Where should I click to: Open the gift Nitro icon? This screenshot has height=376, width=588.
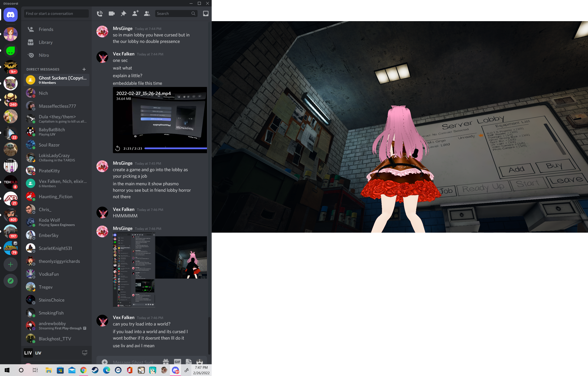pyautogui.click(x=166, y=362)
